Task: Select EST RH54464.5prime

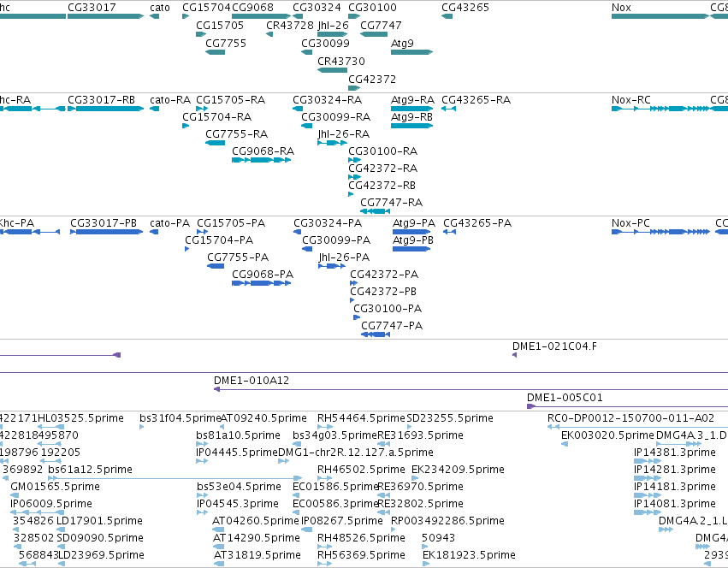Action: [361, 418]
